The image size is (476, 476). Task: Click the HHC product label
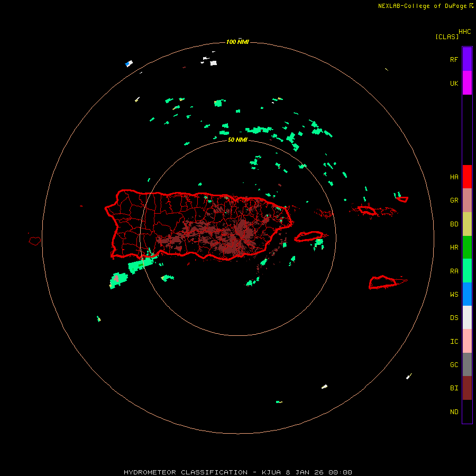pos(465,32)
